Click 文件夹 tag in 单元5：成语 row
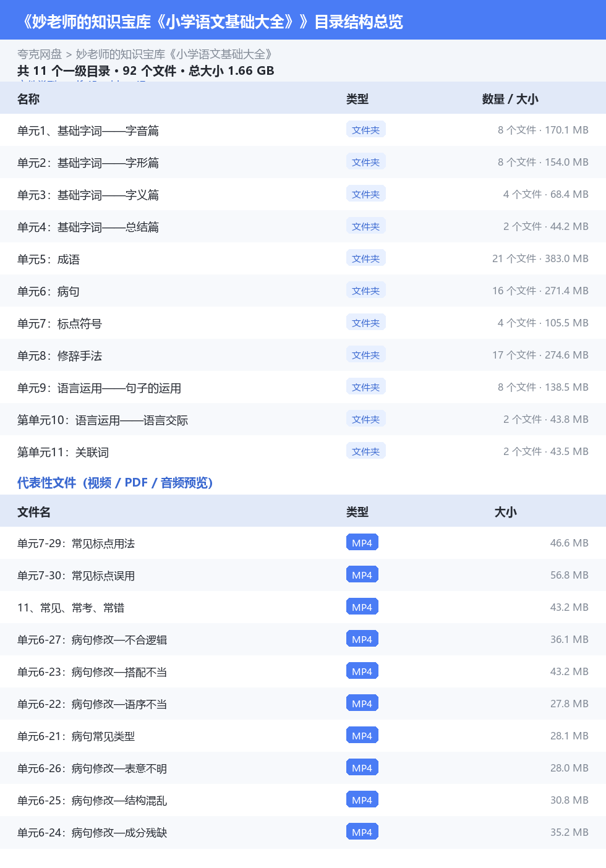 point(366,258)
